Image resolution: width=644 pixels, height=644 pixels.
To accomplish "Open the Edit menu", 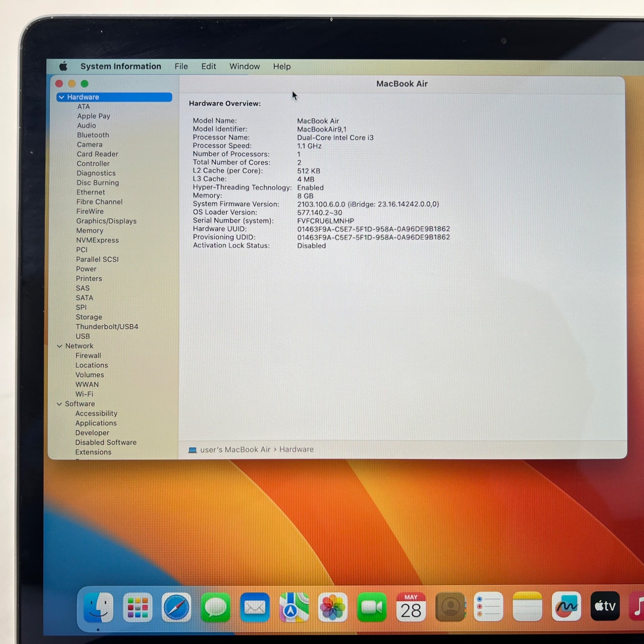I will [209, 67].
